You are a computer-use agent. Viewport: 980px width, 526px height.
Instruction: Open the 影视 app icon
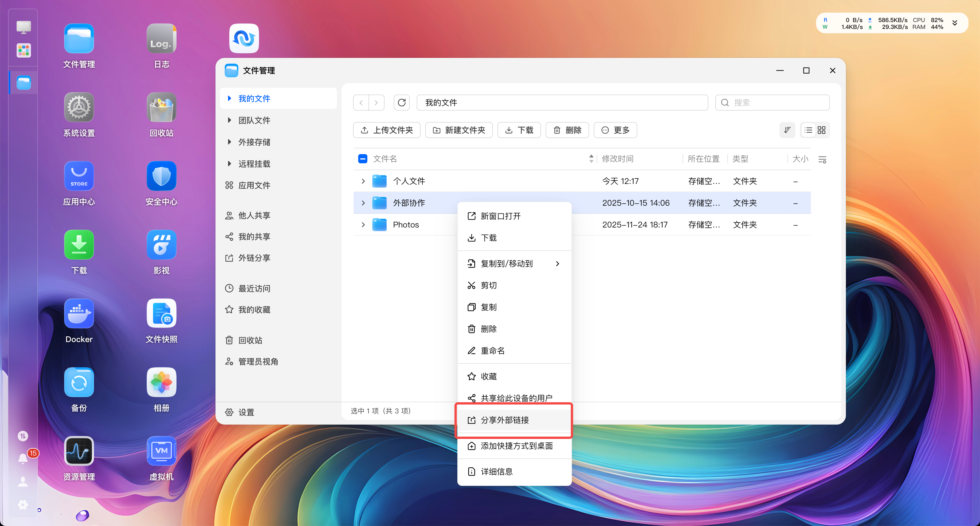(161, 245)
